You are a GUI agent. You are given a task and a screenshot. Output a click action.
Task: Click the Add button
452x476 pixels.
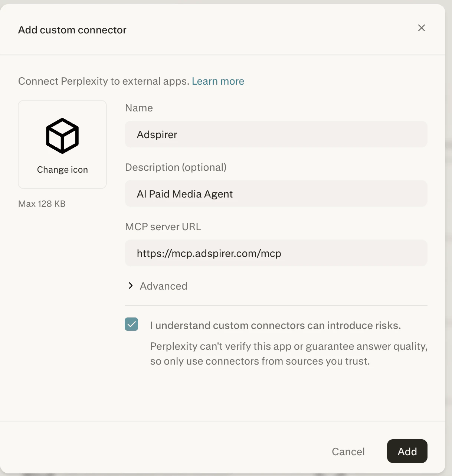point(407,451)
